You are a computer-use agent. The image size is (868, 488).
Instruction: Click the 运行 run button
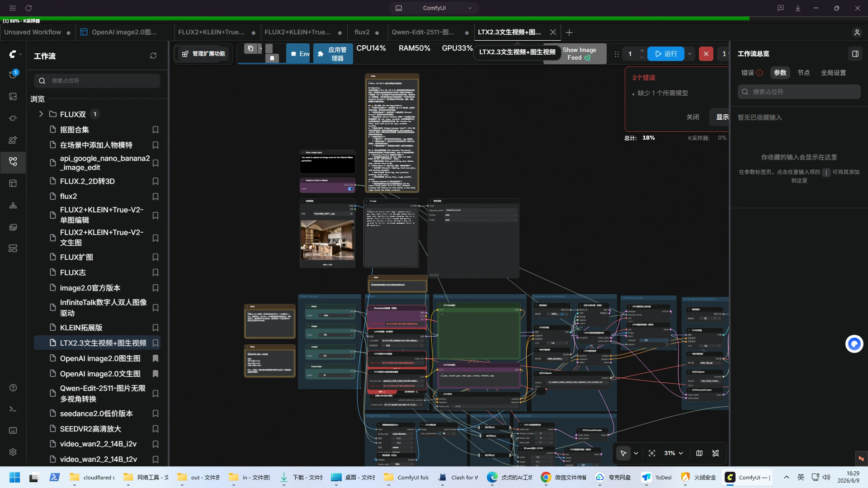click(665, 54)
